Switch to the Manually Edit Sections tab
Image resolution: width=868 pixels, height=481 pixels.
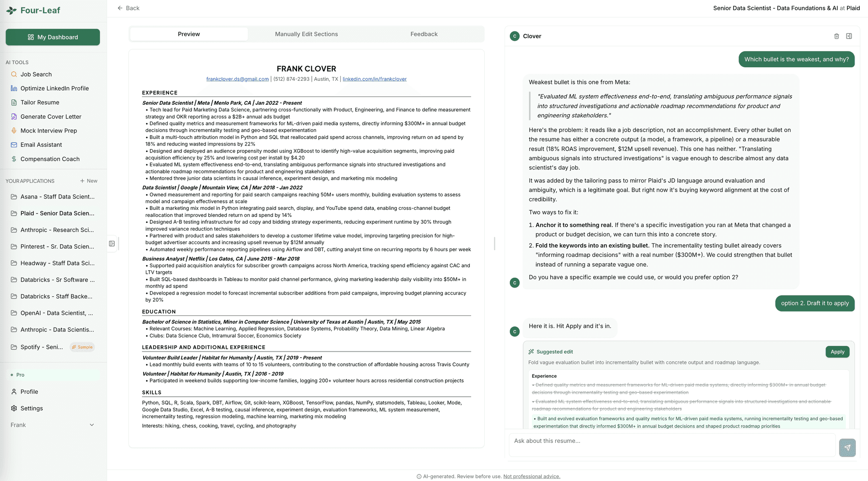[x=307, y=34]
